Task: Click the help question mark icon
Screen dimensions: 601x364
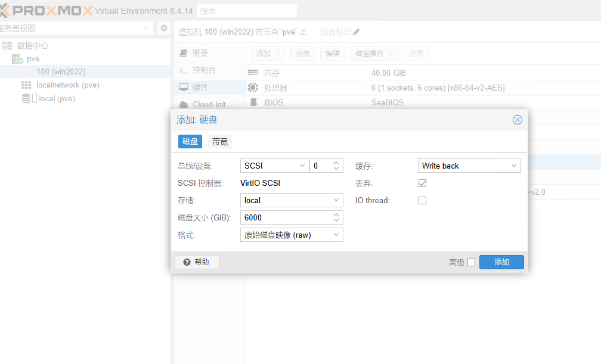Action: tap(187, 262)
